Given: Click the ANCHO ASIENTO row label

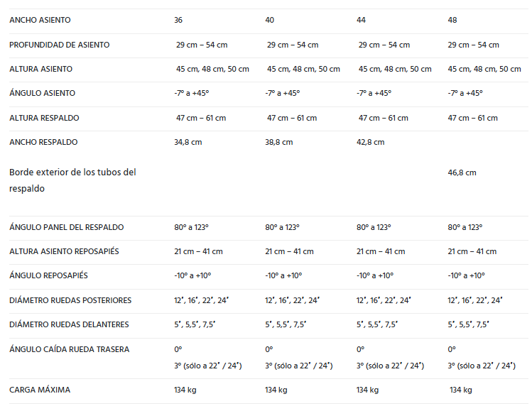Looking at the screenshot, I should (x=40, y=20).
